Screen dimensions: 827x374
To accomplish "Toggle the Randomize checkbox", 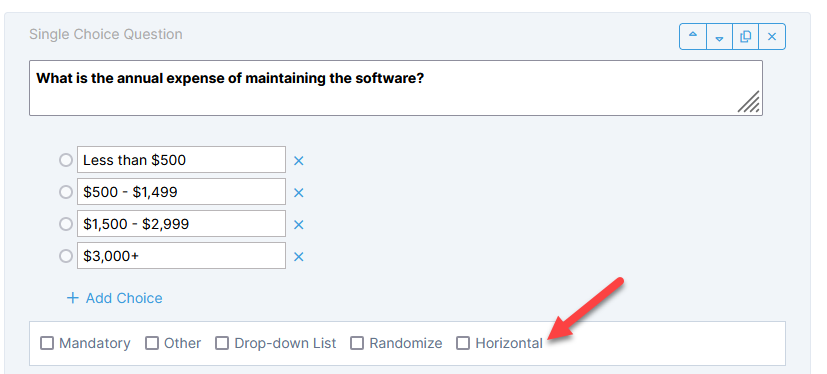I will pyautogui.click(x=357, y=343).
